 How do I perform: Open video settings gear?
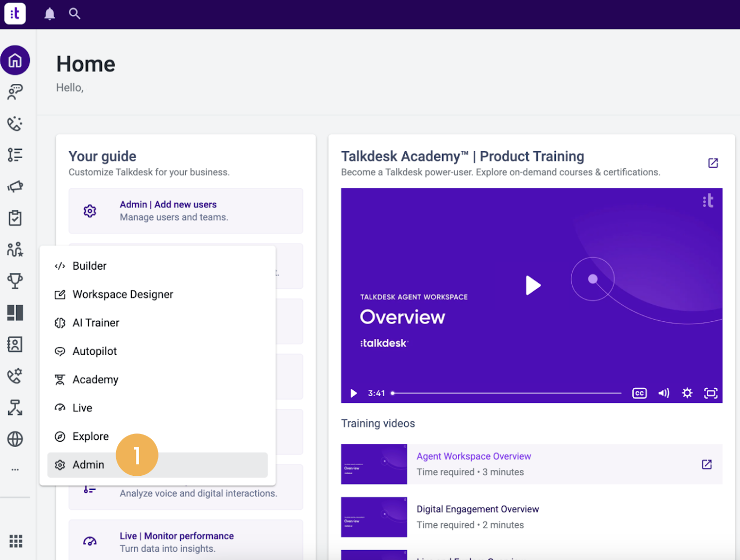pyautogui.click(x=687, y=393)
